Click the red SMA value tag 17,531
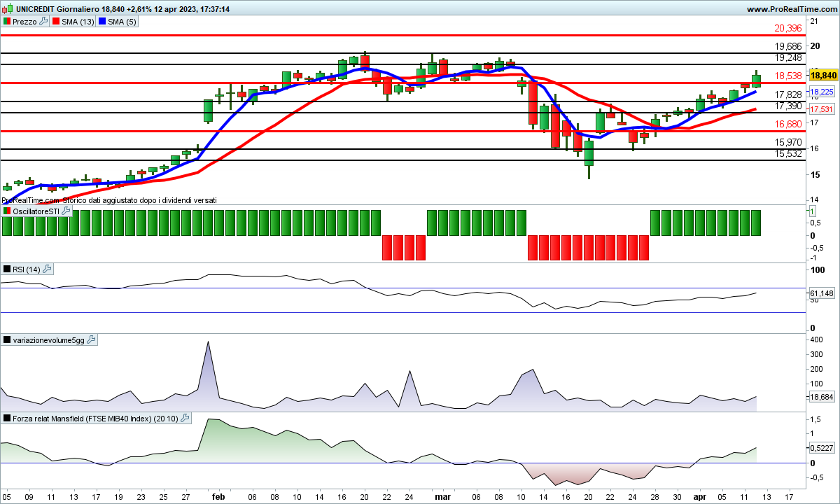 point(822,110)
